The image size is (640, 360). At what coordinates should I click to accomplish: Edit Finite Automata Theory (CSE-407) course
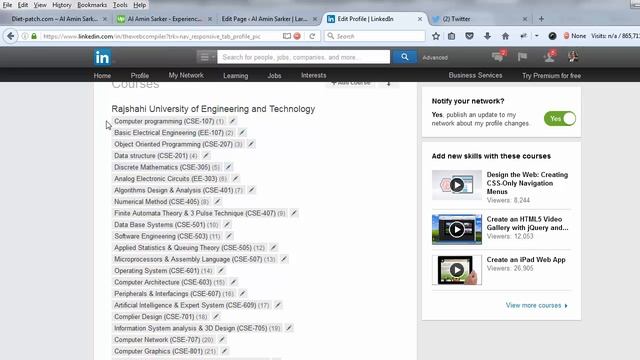click(x=294, y=213)
